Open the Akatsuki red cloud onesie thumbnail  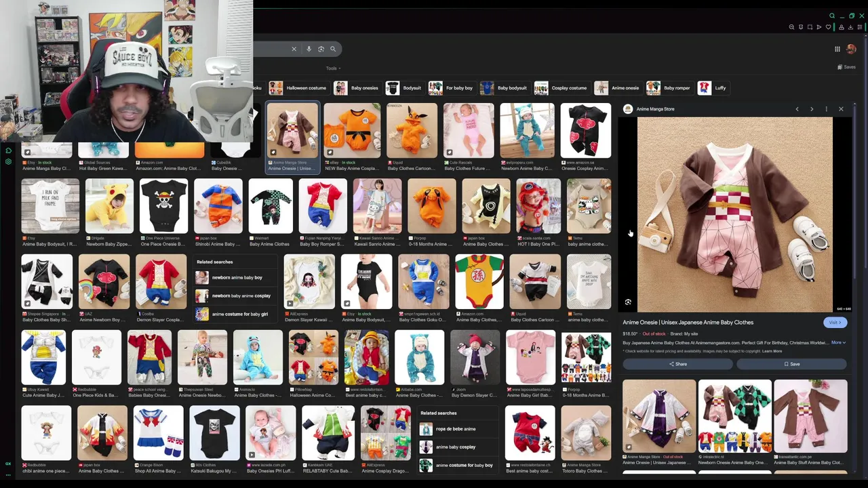(x=585, y=131)
